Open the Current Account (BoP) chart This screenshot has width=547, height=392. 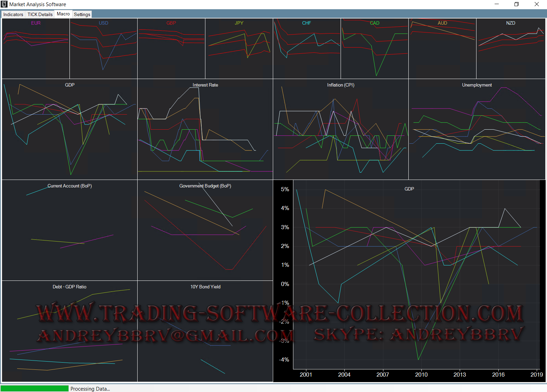coord(69,230)
